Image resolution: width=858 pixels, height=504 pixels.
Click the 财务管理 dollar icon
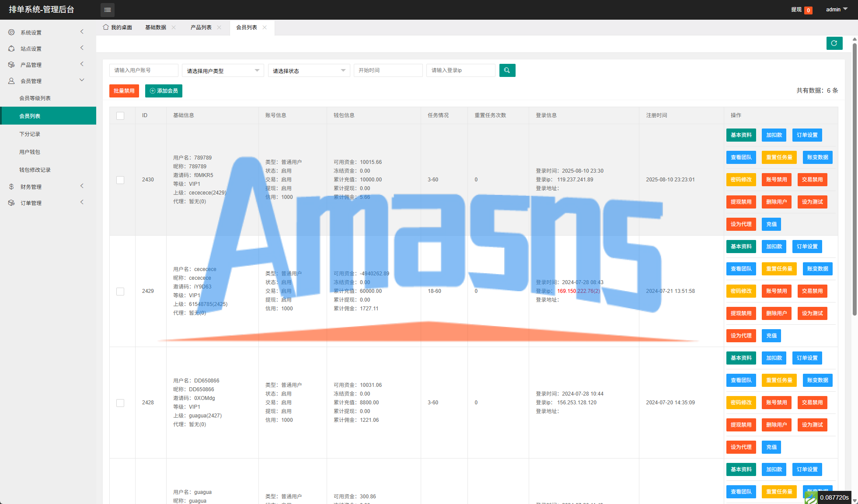pyautogui.click(x=11, y=187)
